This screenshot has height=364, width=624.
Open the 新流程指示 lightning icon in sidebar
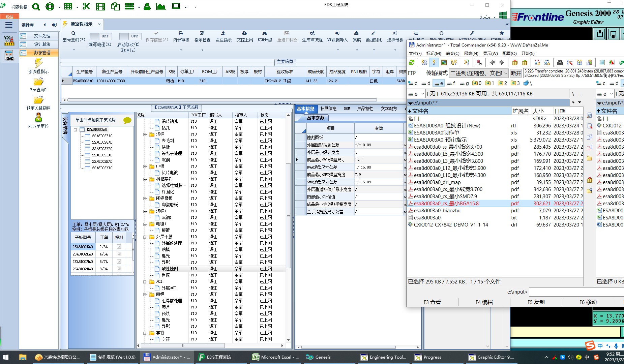38,63
